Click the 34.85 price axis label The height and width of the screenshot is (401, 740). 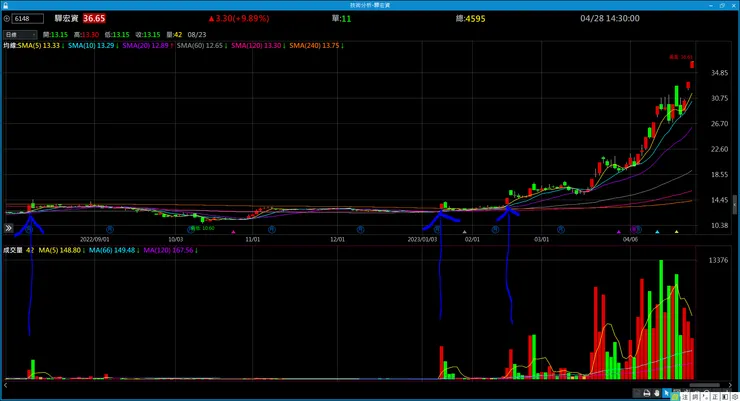[719, 73]
